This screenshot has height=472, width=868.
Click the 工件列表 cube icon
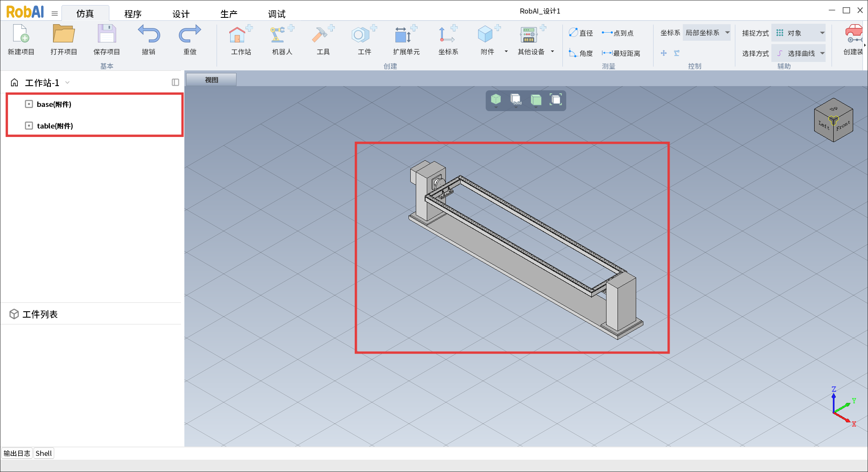(14, 314)
